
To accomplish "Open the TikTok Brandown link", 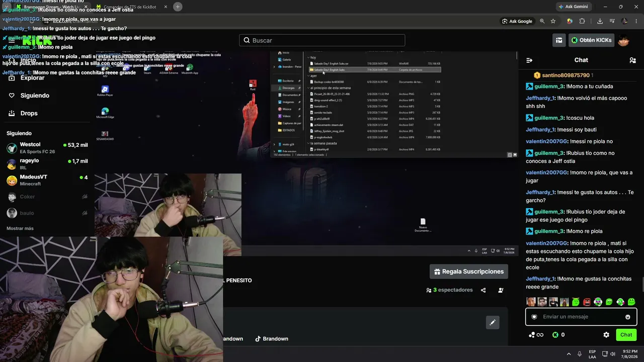I will [272, 339].
